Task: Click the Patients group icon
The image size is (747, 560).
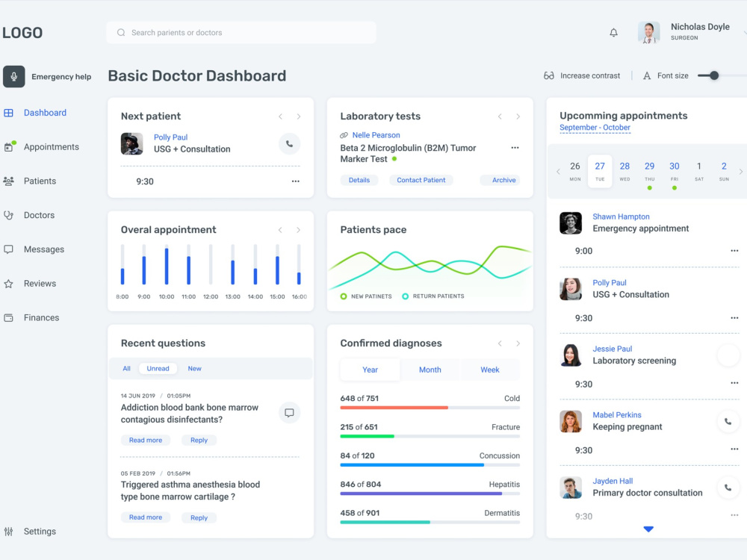Action: [x=8, y=181]
